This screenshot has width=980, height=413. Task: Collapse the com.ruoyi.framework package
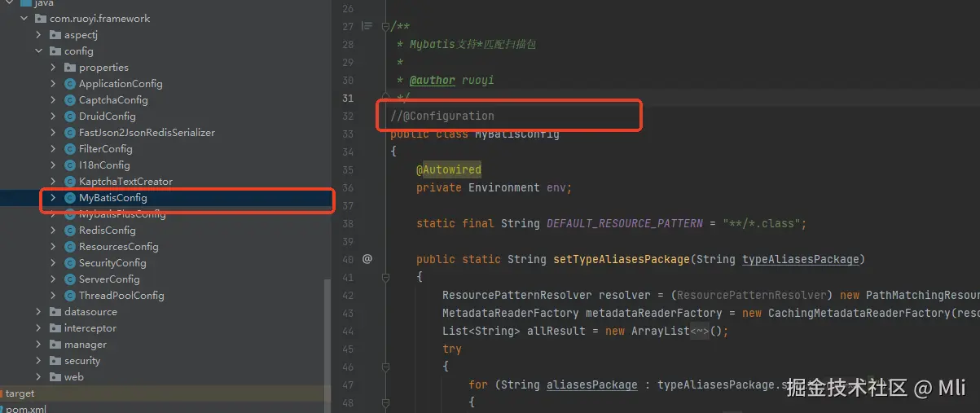pyautogui.click(x=24, y=18)
